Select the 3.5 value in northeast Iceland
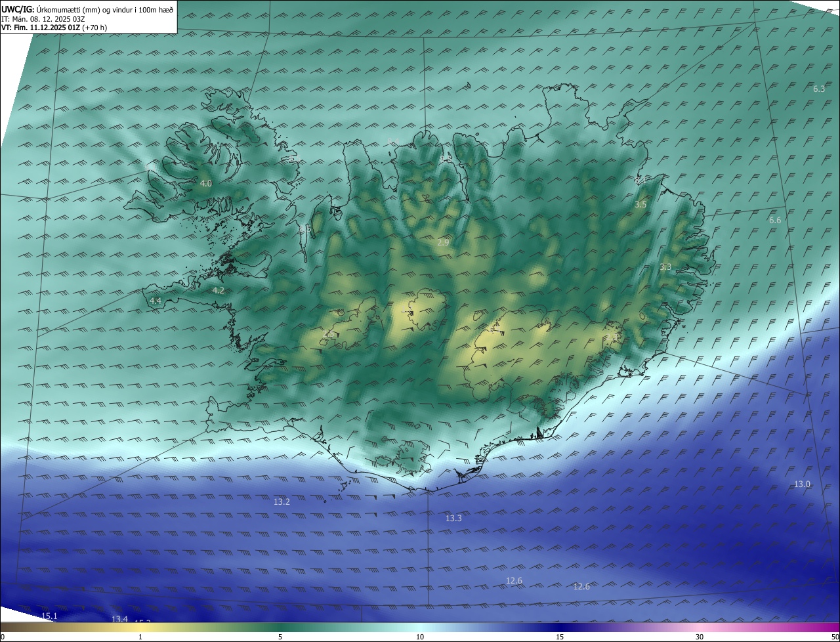The image size is (840, 642). point(640,205)
